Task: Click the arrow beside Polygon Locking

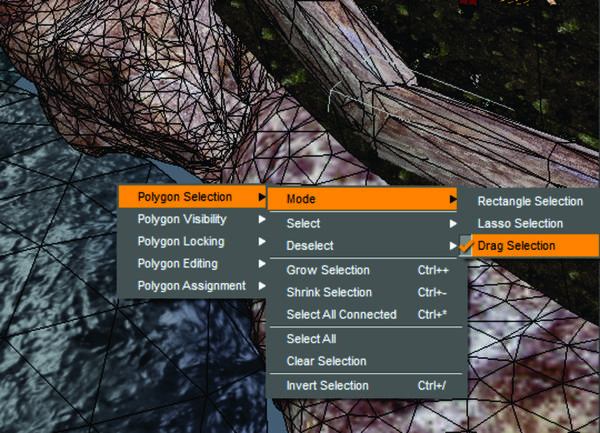Action: 262,241
